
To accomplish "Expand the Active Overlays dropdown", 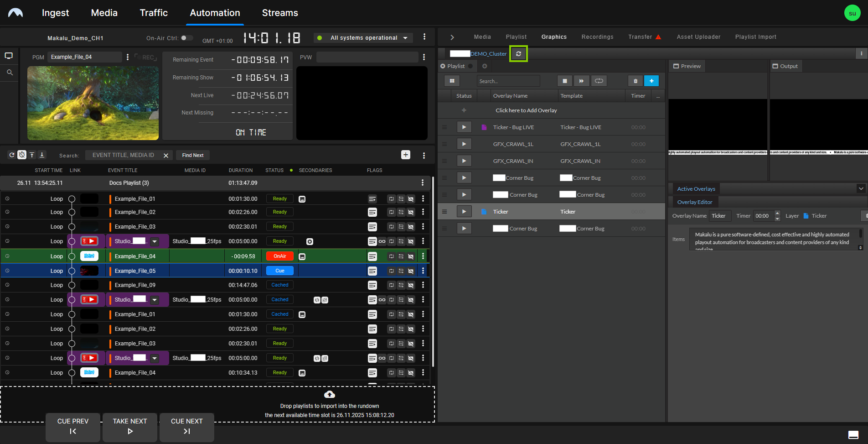I will [861, 188].
